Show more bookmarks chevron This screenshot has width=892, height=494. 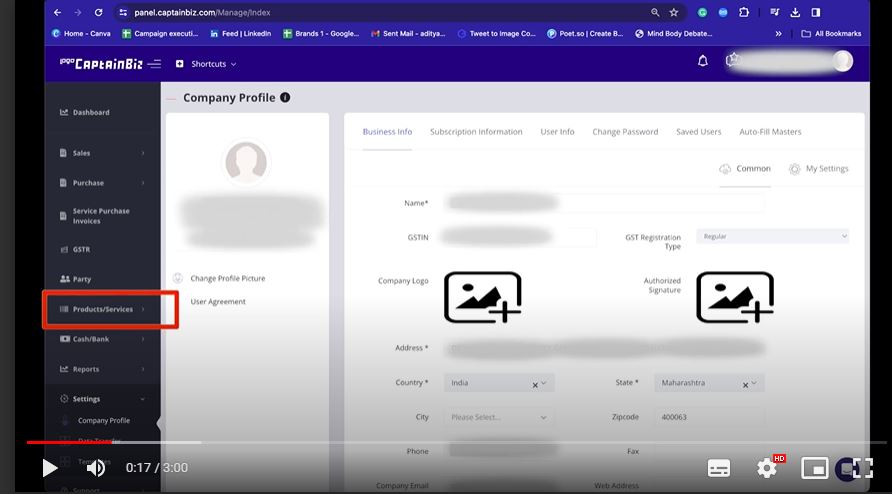pyautogui.click(x=778, y=34)
